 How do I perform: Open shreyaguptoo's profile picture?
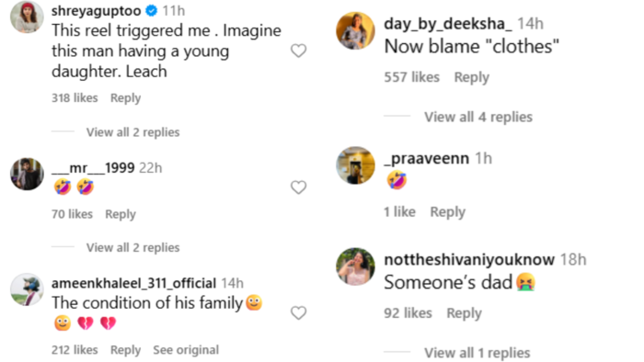[x=27, y=17]
